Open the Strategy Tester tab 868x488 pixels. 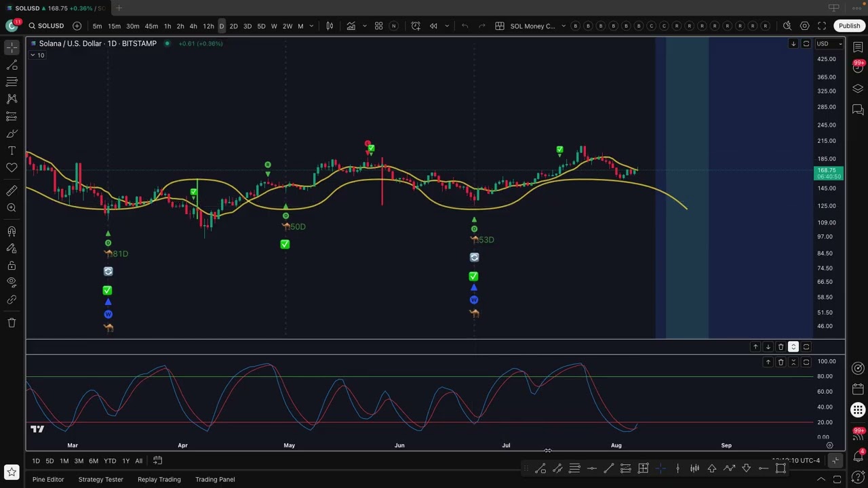pyautogui.click(x=100, y=480)
